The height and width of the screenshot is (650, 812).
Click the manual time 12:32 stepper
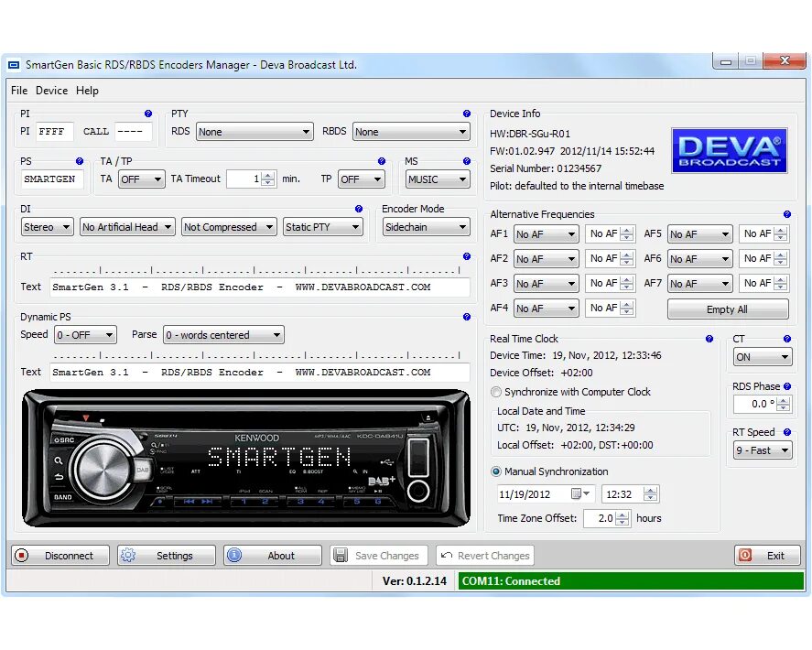click(x=651, y=493)
